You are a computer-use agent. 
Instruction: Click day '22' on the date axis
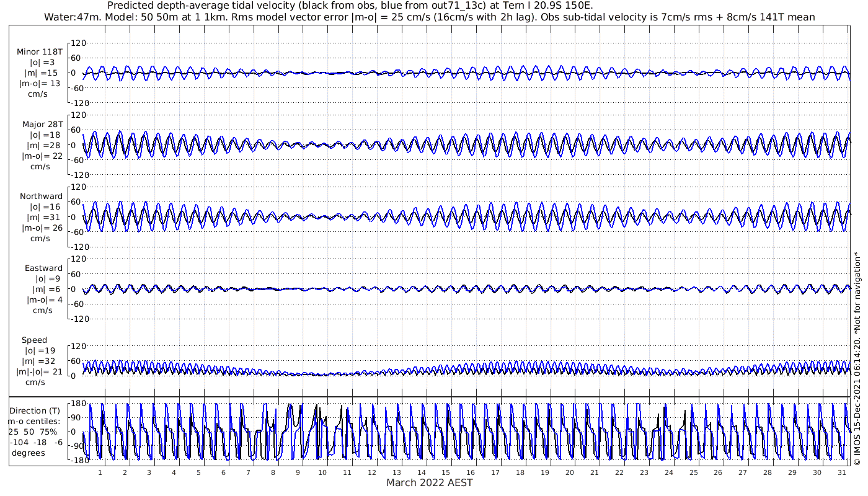pyautogui.click(x=619, y=472)
